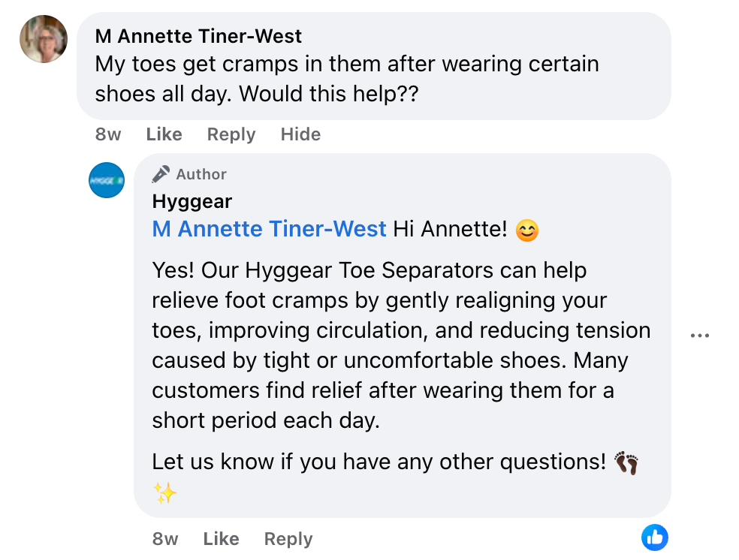Screen dimensions: 739x560
Task: Reply to the Hyggear comment
Action: click(288, 539)
